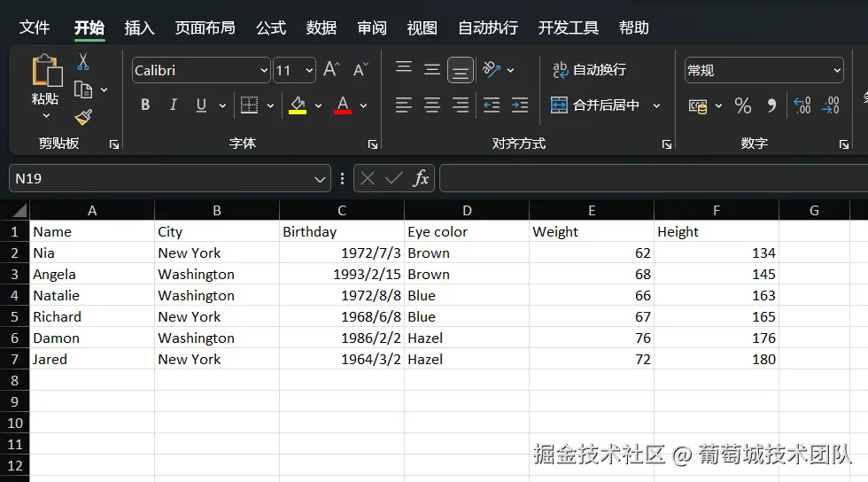Click the formula bar input
This screenshot has height=482, width=868.
654,178
